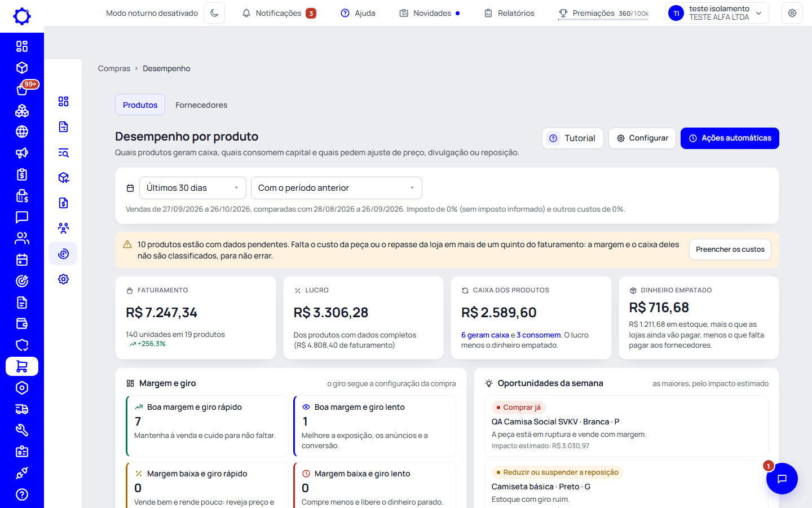
Task: Open the floating chat button with badge
Action: (782, 479)
